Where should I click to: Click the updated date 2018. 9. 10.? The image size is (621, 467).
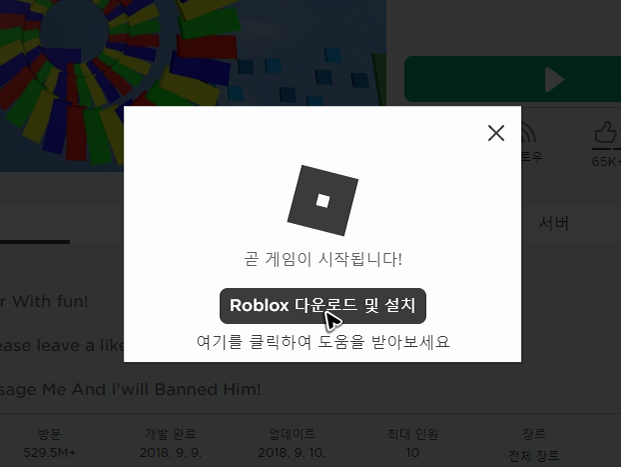pos(292,452)
